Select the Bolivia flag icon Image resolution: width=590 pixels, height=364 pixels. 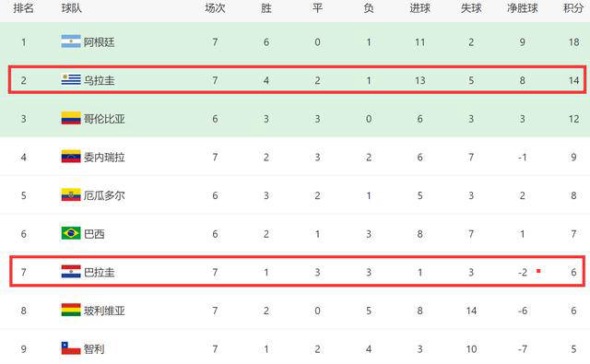[x=71, y=310]
